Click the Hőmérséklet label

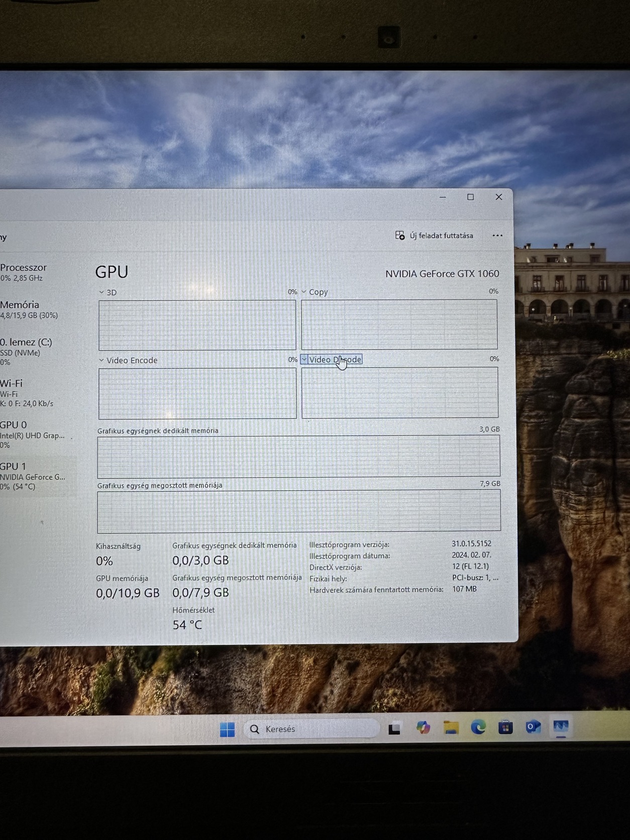[193, 610]
